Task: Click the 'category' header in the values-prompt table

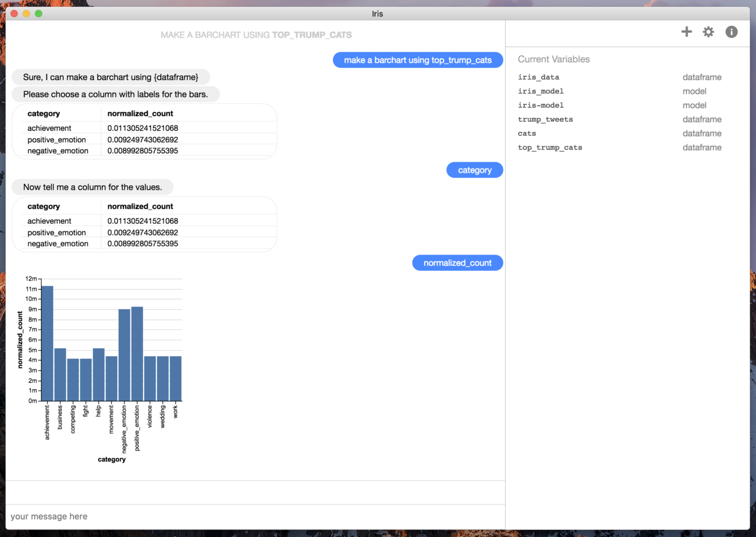Action: coord(43,207)
